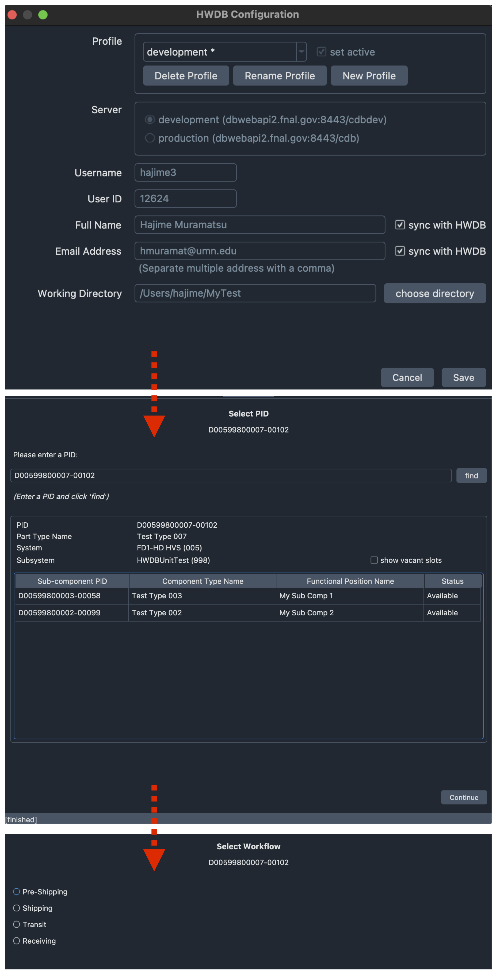Save the HWDB configuration
Screen dimensions: 500x980
tap(463, 377)
